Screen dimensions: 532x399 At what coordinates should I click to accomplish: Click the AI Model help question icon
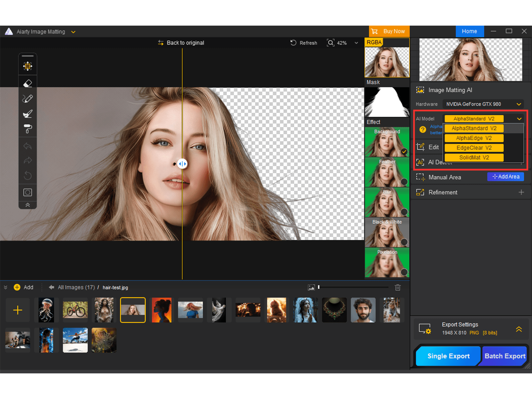tap(423, 130)
